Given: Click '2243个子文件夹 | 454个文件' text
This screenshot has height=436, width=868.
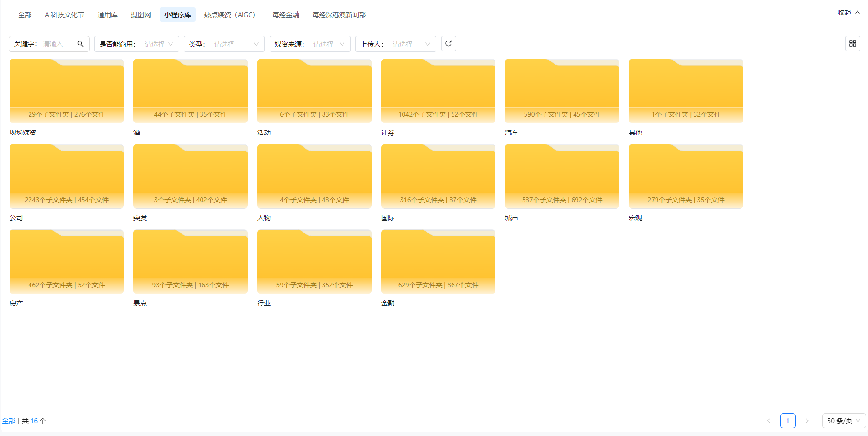Looking at the screenshot, I should [67, 200].
